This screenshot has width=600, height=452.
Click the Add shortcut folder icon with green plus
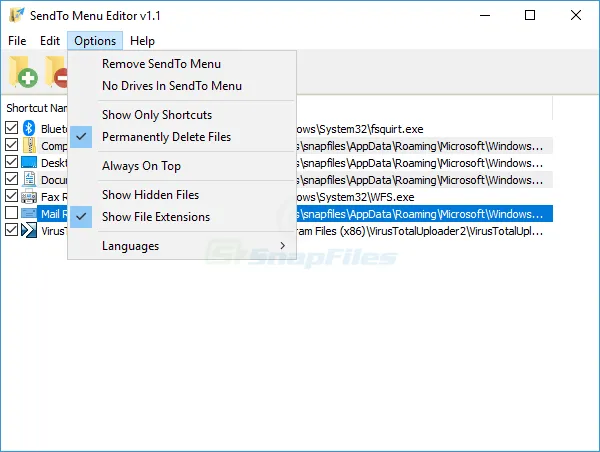click(x=23, y=72)
